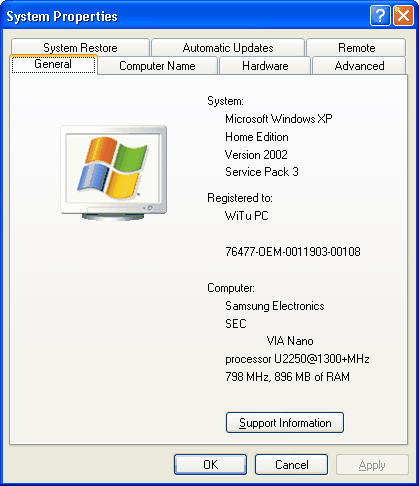This screenshot has height=486, width=419.
Task: Click the product ID 76477-OEM-0011903-00108
Action: [x=293, y=251]
